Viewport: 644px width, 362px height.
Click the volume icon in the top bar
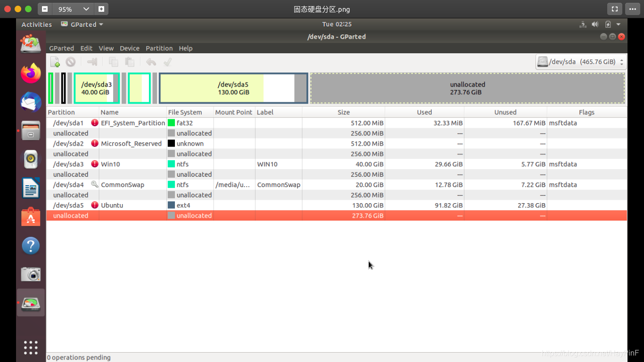(x=595, y=25)
